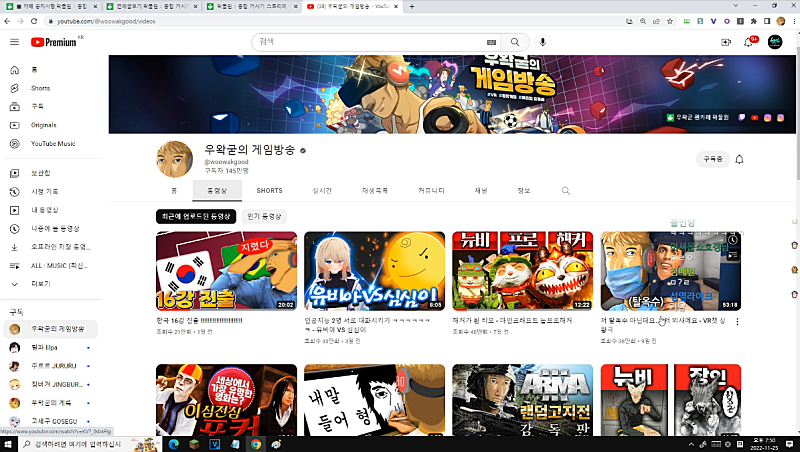
Task: Open the 16강 진출 video thumbnail
Action: point(227,271)
